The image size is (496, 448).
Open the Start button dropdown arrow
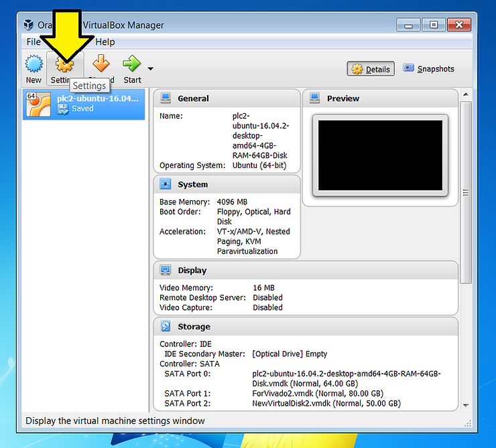pos(151,68)
